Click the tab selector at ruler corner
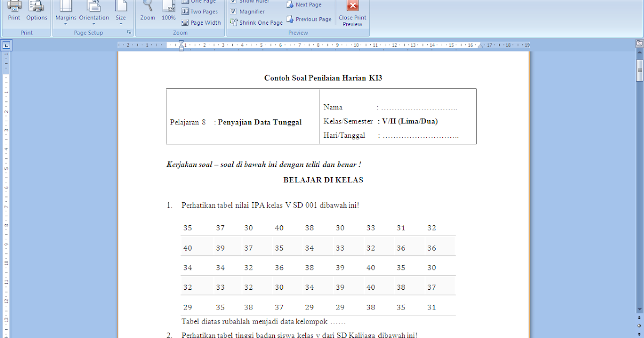 click(x=6, y=46)
